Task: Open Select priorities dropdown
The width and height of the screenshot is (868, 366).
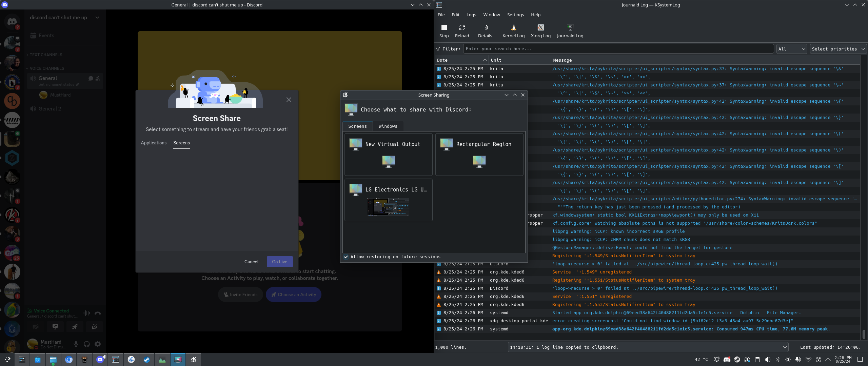Action: click(838, 49)
